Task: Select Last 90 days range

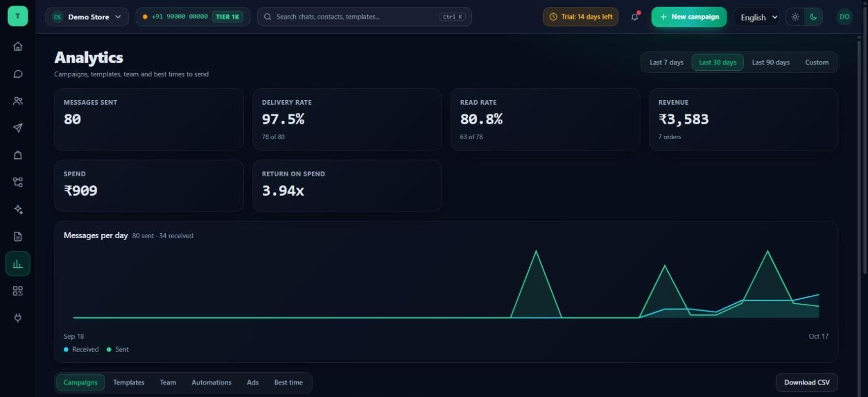Action: tap(771, 62)
